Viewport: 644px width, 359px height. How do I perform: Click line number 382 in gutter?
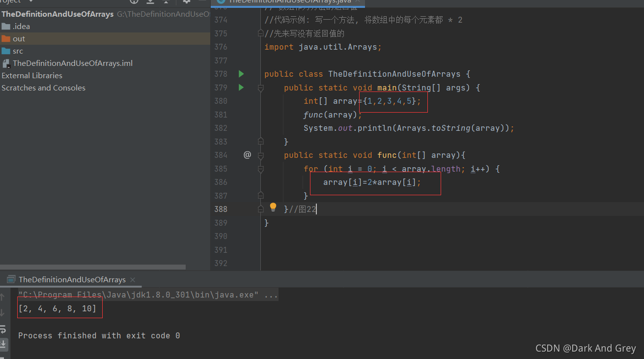click(221, 128)
